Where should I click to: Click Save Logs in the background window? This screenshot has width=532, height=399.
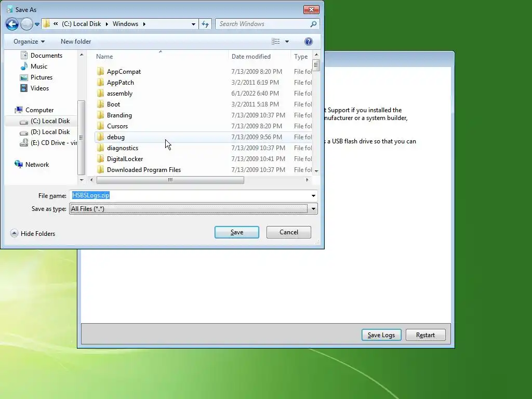click(381, 335)
